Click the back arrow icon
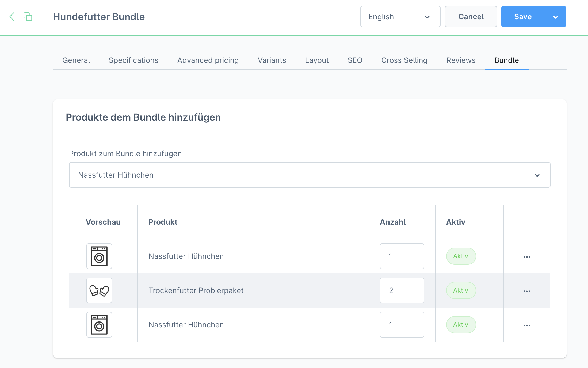588x368 pixels. (x=12, y=17)
